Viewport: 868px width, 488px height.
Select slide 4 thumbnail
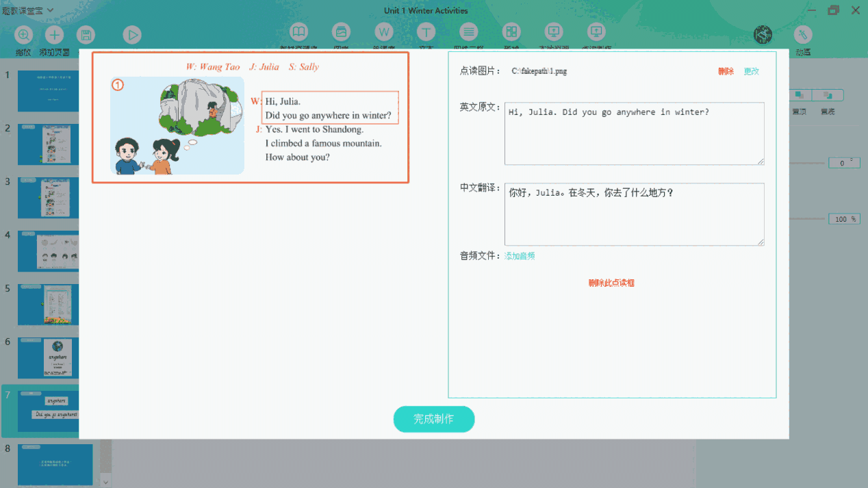(x=48, y=251)
